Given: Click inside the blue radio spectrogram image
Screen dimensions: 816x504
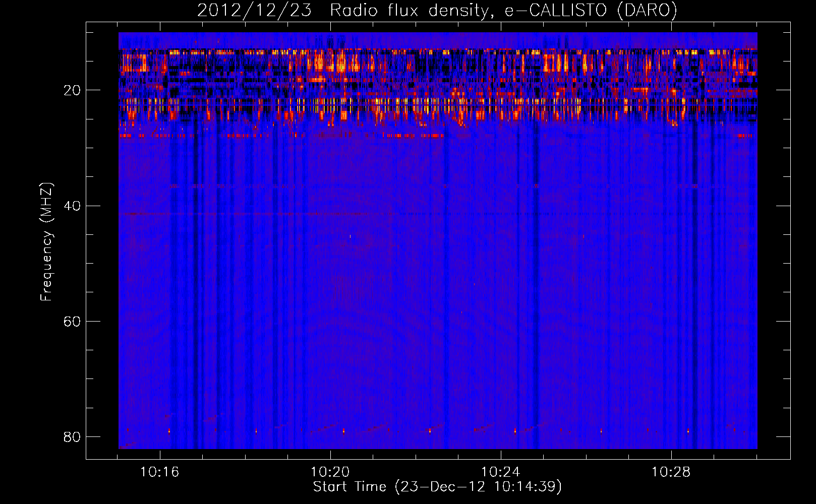Looking at the screenshot, I should coord(438,241).
